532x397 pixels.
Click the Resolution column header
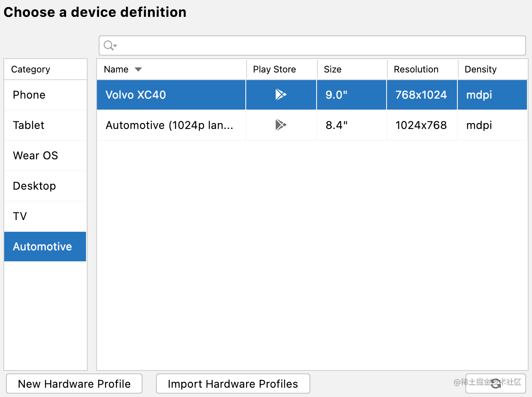point(416,69)
